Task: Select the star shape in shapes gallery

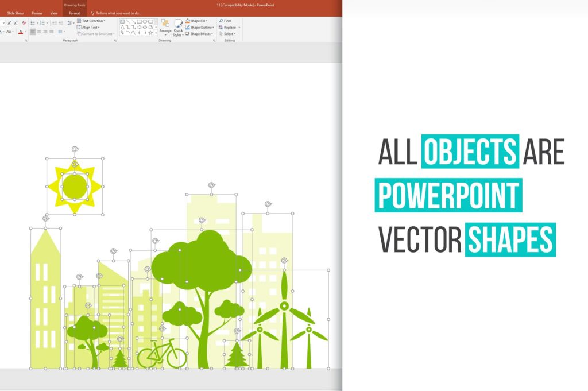Action: tap(150, 33)
